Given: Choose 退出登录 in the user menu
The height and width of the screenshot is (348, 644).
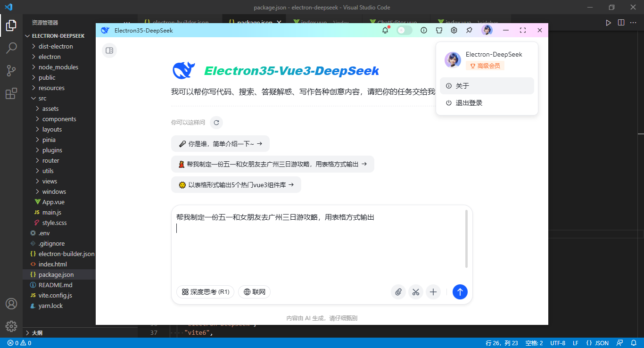Looking at the screenshot, I should (x=487, y=103).
